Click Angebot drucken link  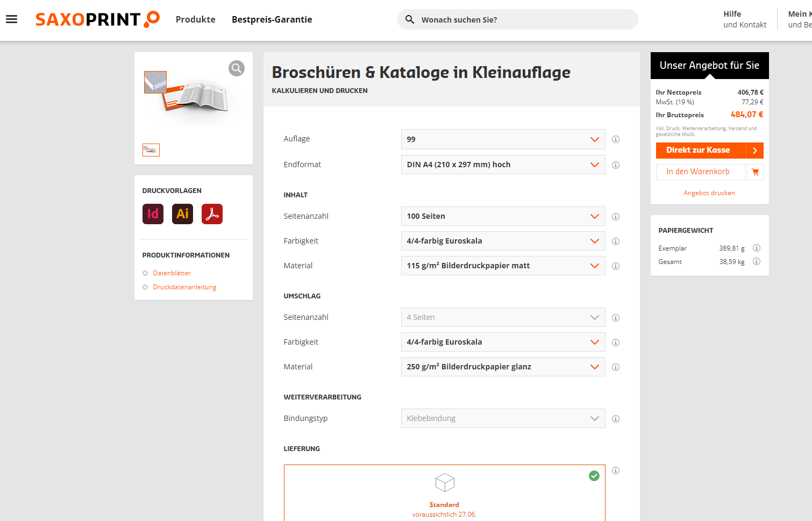click(709, 193)
